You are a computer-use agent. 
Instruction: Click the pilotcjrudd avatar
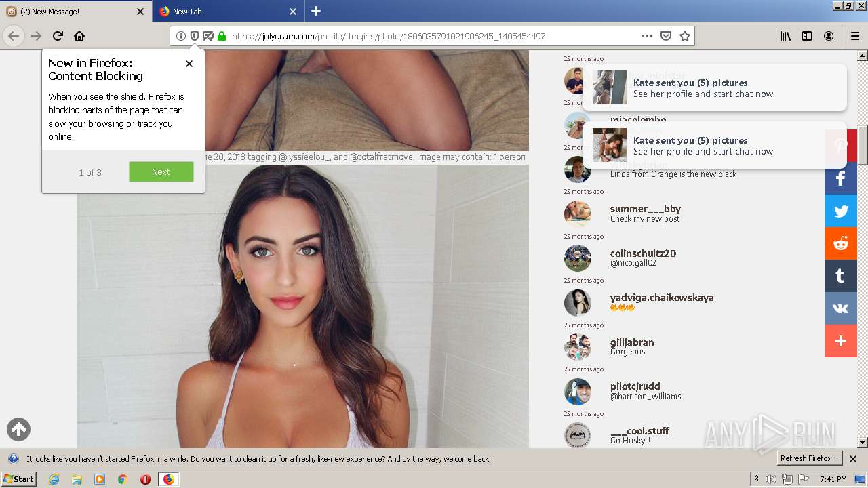coord(578,392)
